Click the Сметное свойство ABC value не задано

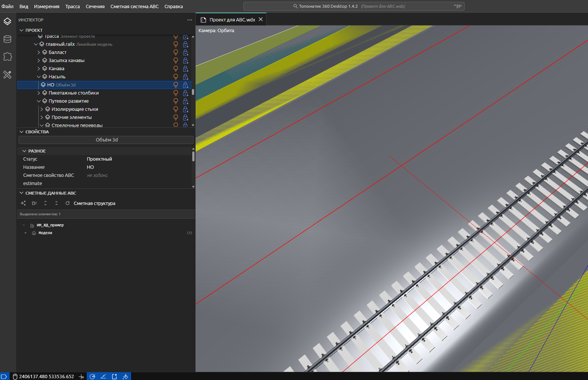97,175
